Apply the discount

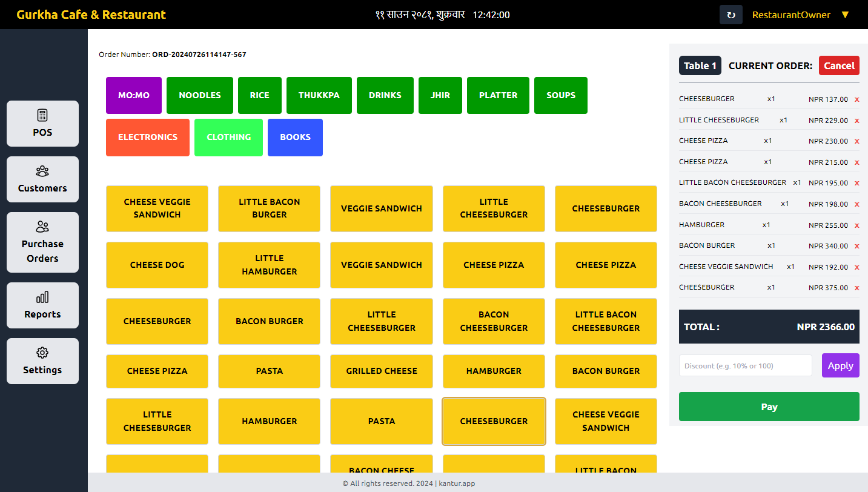coord(840,365)
